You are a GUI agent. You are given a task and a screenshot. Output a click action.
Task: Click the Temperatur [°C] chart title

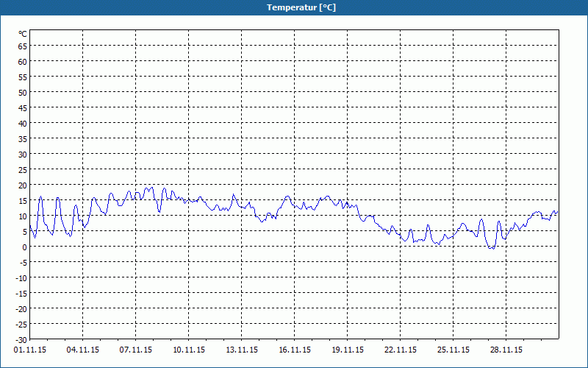301,7
